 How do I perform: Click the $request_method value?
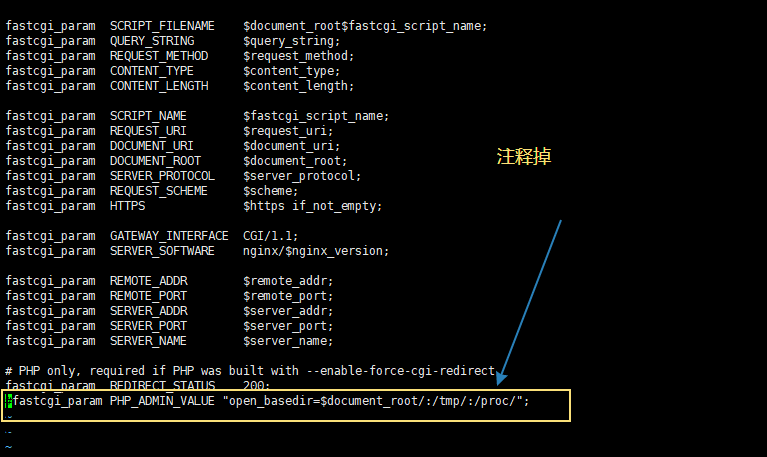[x=298, y=56]
